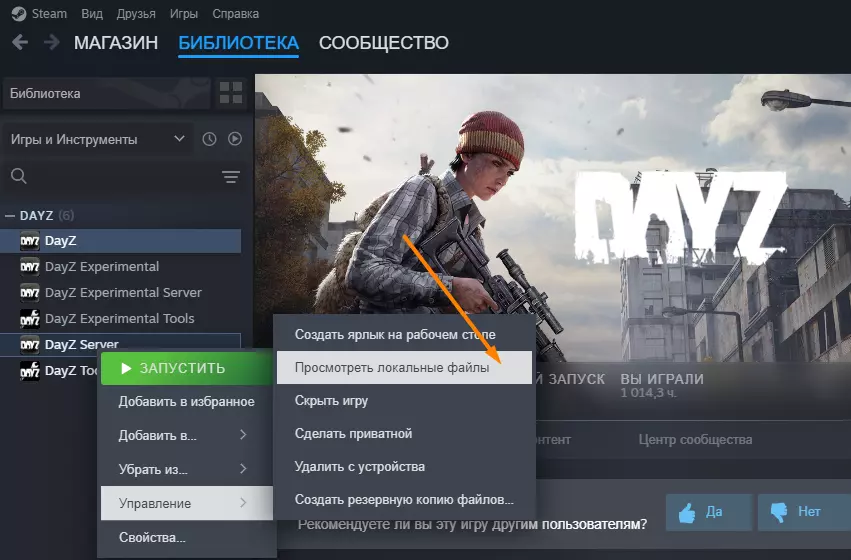Click inside the library search field
This screenshot has height=560, width=851.
pos(122,176)
